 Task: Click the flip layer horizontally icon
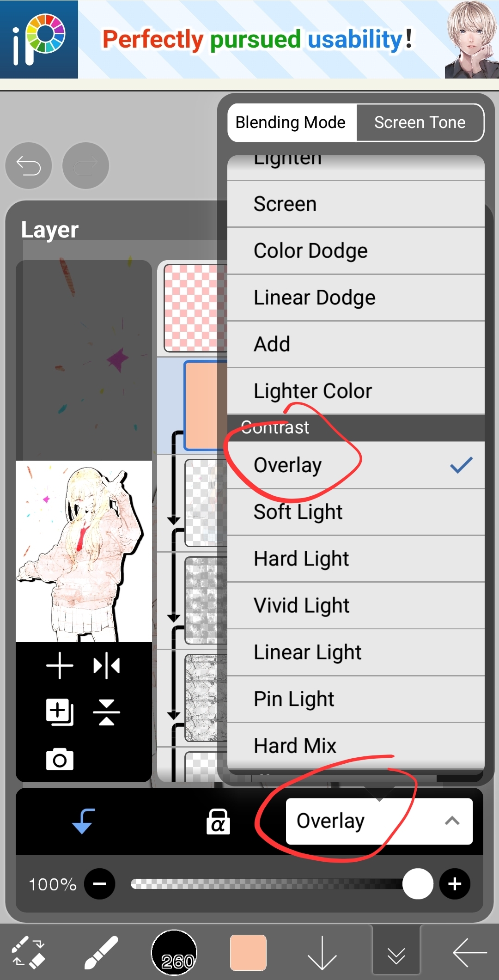pyautogui.click(x=107, y=666)
